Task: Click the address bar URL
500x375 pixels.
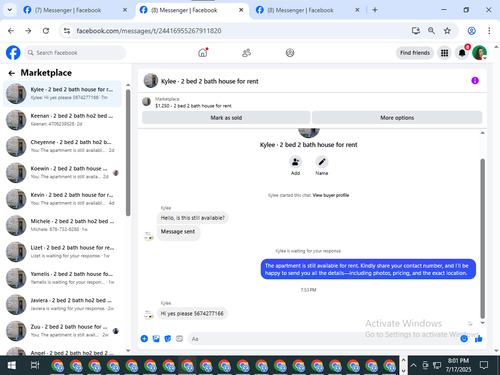Action: pos(149,31)
